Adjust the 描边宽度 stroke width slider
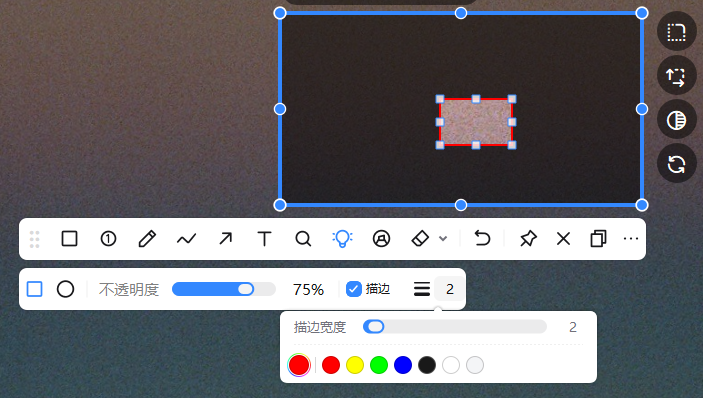703x398 pixels. [455, 327]
